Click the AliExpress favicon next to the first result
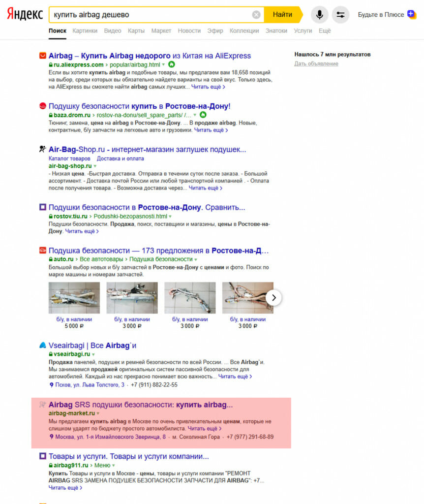424x504 pixels. point(43,56)
